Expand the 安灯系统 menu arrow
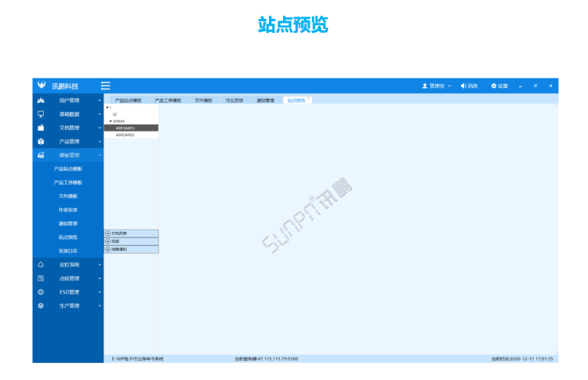Screen dimensions: 588x380 tap(100, 265)
